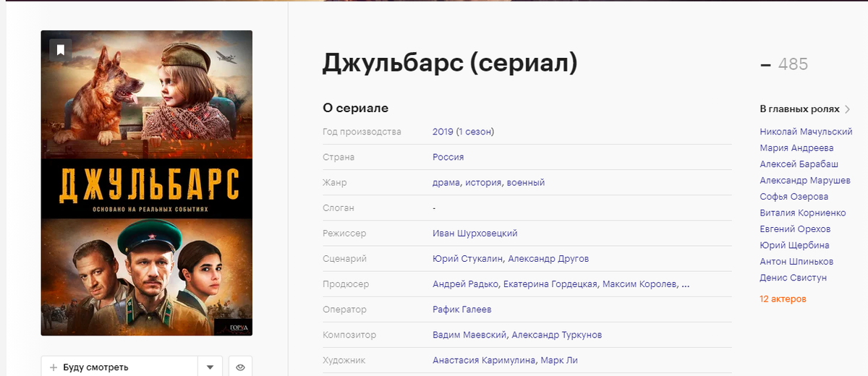
Task: Open artist Анастасия Каримулина
Action: tap(484, 360)
